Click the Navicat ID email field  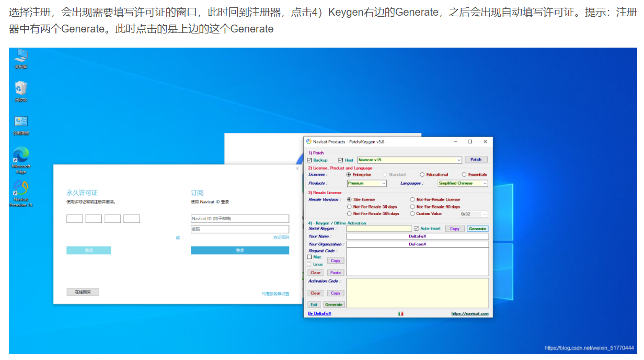(x=240, y=219)
